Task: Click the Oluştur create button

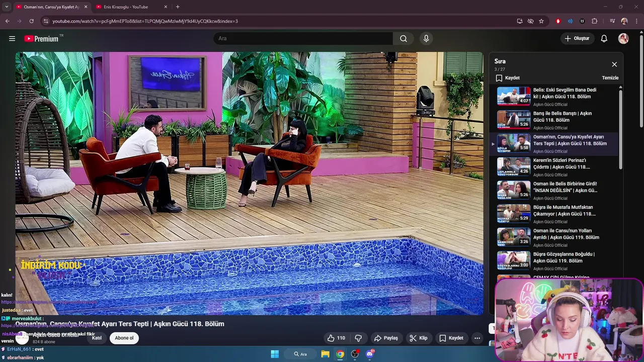Action: coord(577,39)
